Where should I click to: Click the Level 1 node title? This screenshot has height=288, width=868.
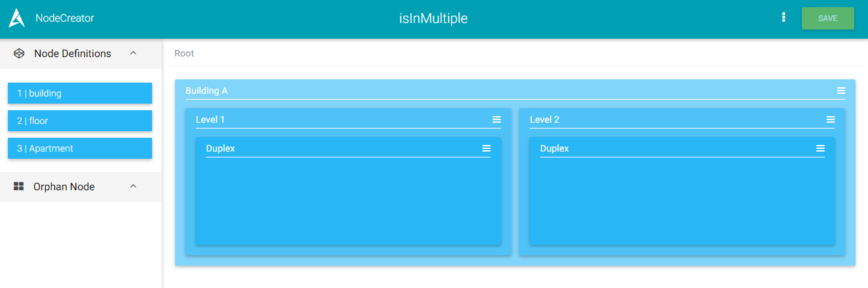pos(210,119)
